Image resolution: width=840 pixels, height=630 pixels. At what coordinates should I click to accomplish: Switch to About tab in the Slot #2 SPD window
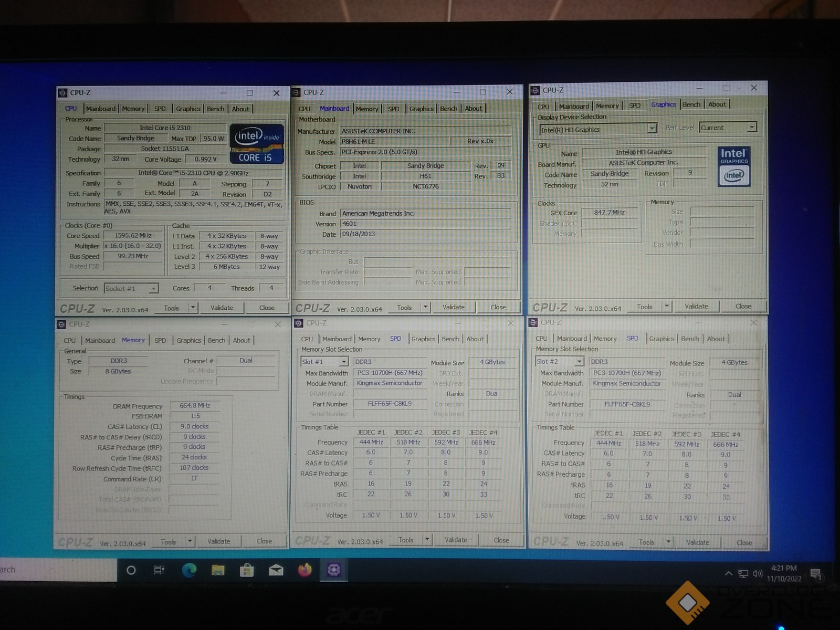(716, 339)
